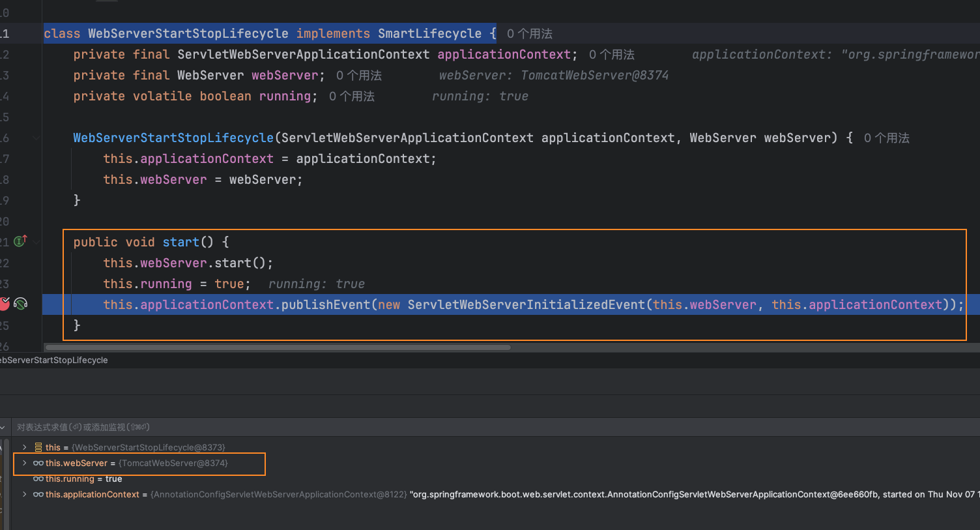Screen dimensions: 980x530
Task: Open the evaluate expression history dropdown arrow
Action: [x=3, y=428]
